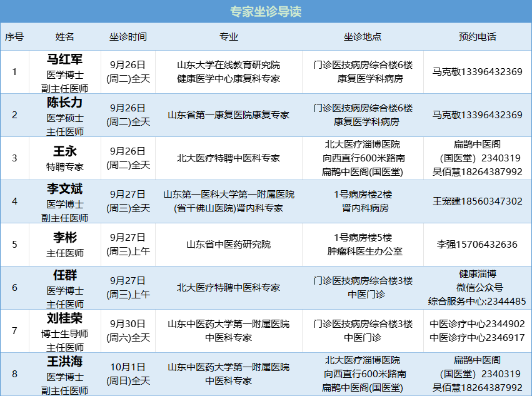This screenshot has width=532, height=396.
Task: Select the 姓名 column header
Action: (x=65, y=37)
